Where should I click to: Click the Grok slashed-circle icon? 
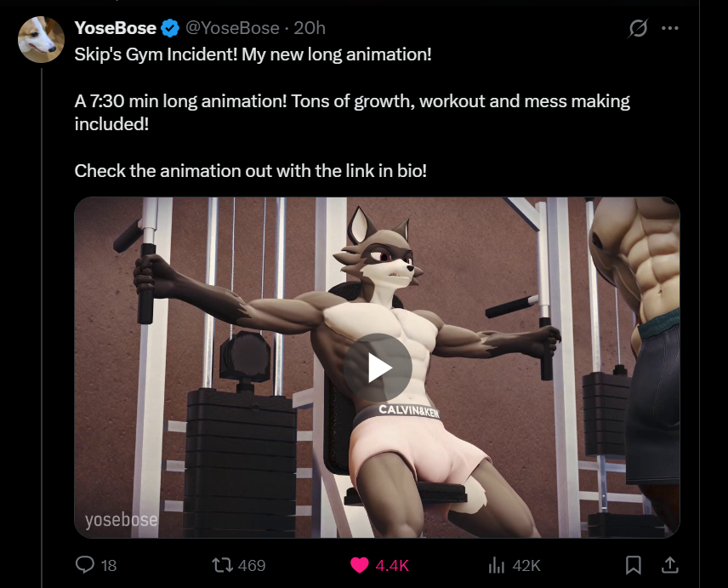pos(638,28)
